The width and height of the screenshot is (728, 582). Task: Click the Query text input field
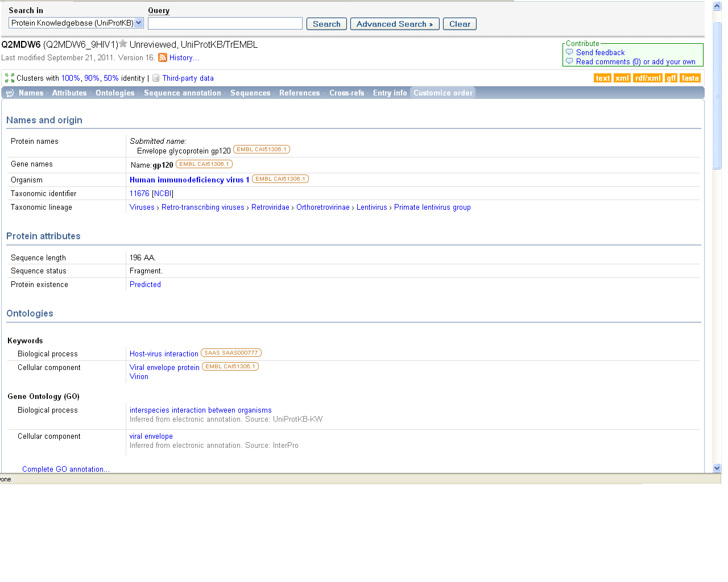pyautogui.click(x=225, y=23)
